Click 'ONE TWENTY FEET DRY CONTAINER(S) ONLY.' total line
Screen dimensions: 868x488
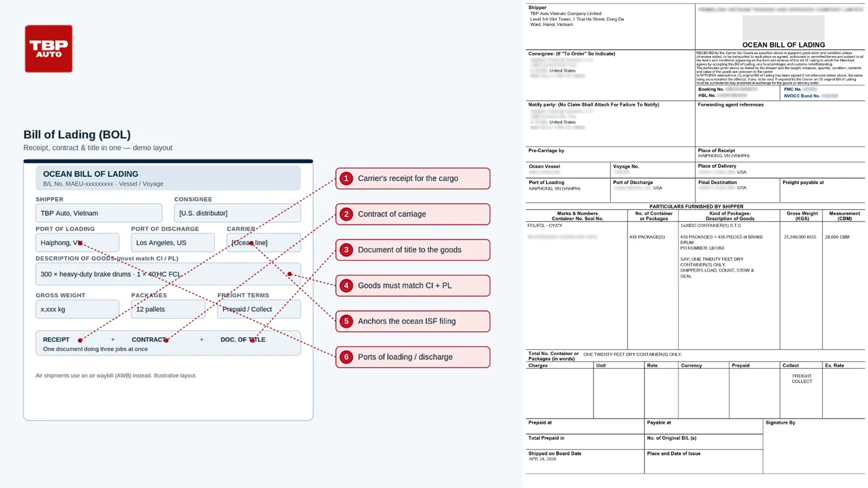click(x=633, y=354)
